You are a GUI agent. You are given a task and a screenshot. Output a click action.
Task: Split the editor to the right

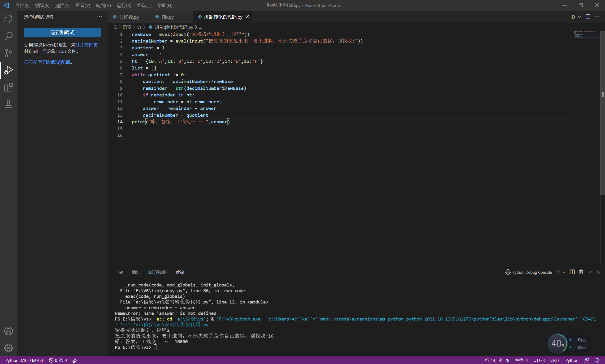click(x=588, y=17)
